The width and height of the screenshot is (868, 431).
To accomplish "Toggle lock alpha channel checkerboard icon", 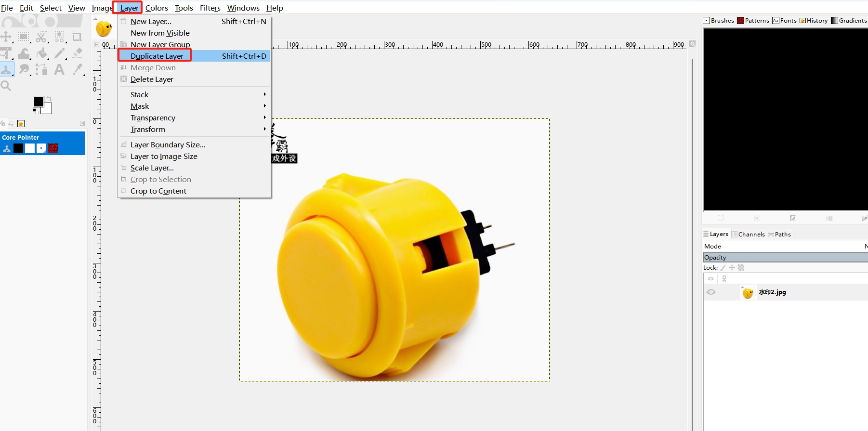I will (741, 268).
